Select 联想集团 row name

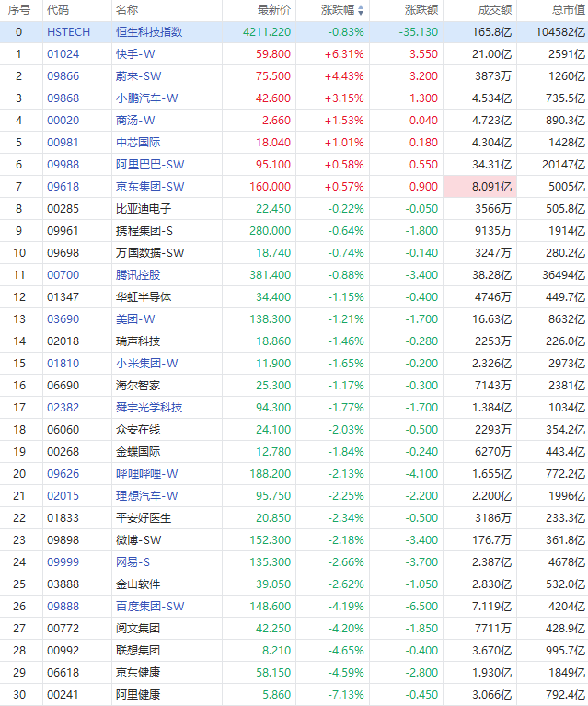tap(138, 650)
